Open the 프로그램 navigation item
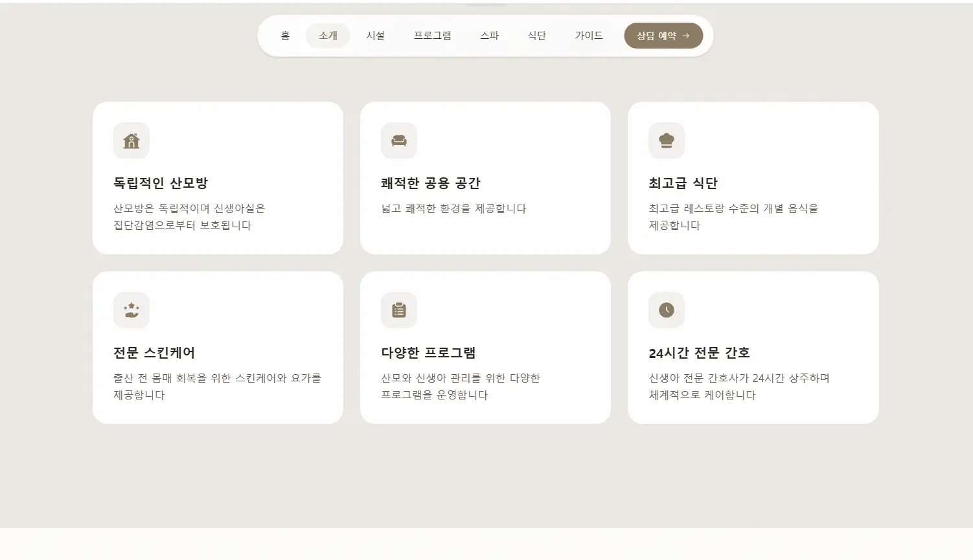The width and height of the screenshot is (973, 560). coord(433,36)
